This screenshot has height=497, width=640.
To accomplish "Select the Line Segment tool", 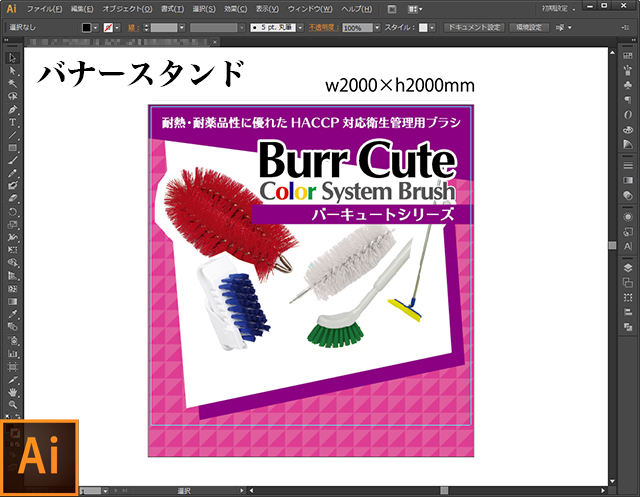I will click(12, 135).
